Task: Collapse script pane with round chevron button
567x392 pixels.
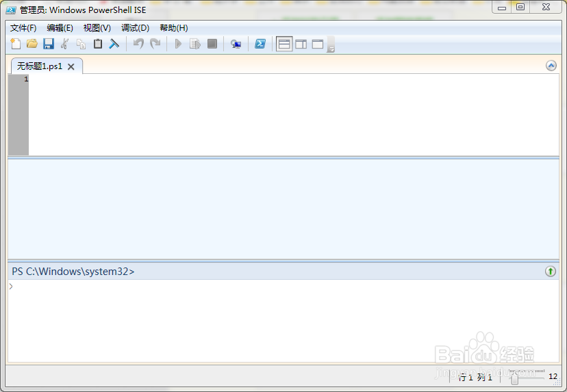Action: pyautogui.click(x=551, y=66)
